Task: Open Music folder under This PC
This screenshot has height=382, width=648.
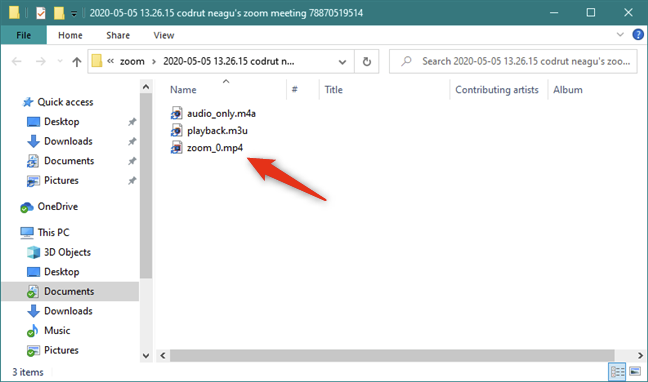Action: pyautogui.click(x=57, y=331)
